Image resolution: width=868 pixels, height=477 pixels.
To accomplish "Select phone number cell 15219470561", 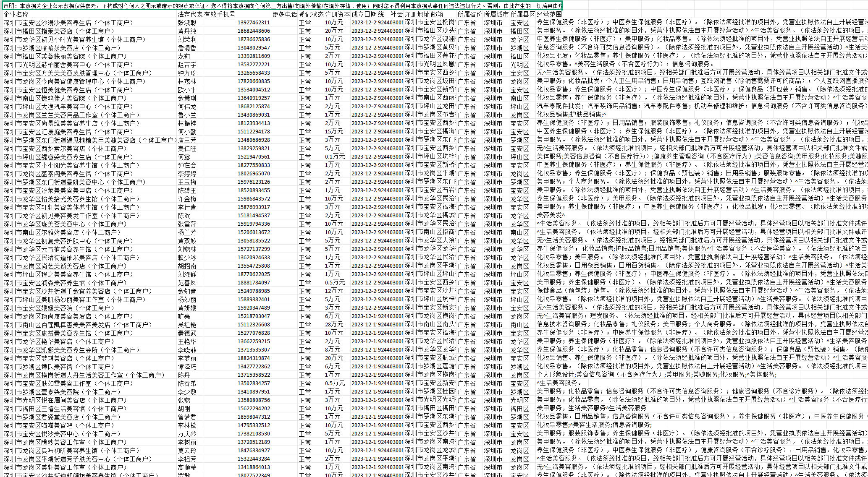I will tap(254, 156).
